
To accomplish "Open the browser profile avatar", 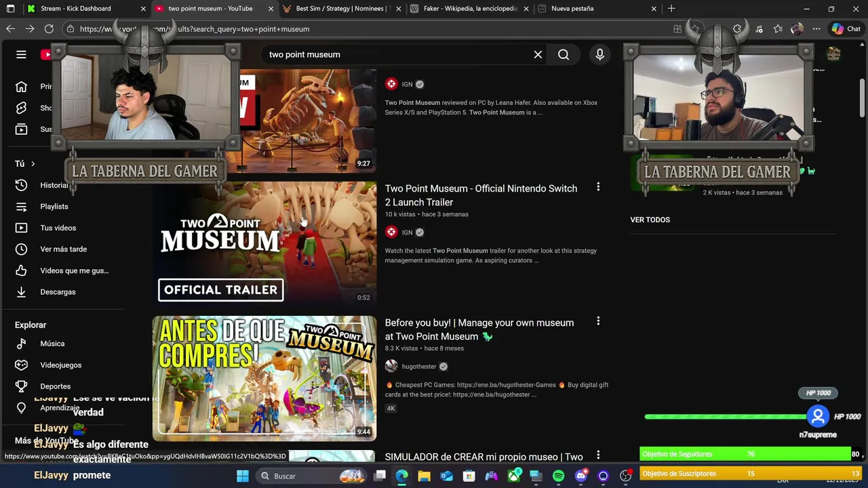I will click(x=797, y=28).
